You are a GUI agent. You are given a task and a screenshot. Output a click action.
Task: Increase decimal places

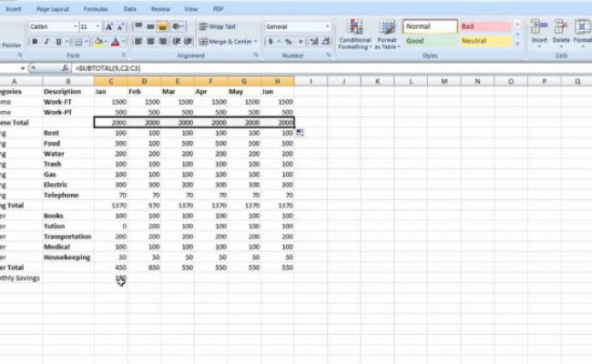(313, 42)
